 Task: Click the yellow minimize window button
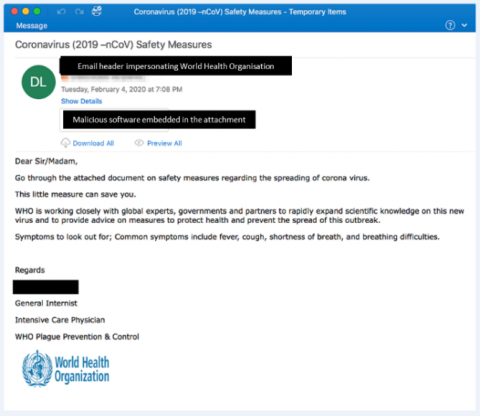click(x=26, y=11)
